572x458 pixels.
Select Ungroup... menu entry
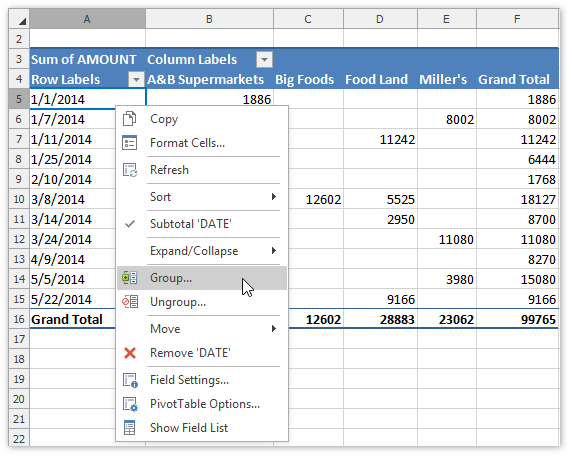click(202, 302)
